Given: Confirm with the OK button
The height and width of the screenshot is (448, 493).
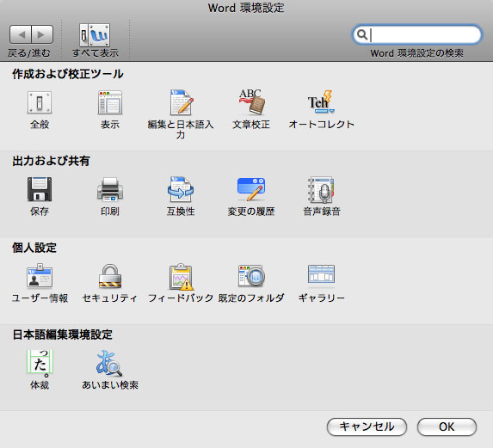Looking at the screenshot, I should [x=447, y=427].
